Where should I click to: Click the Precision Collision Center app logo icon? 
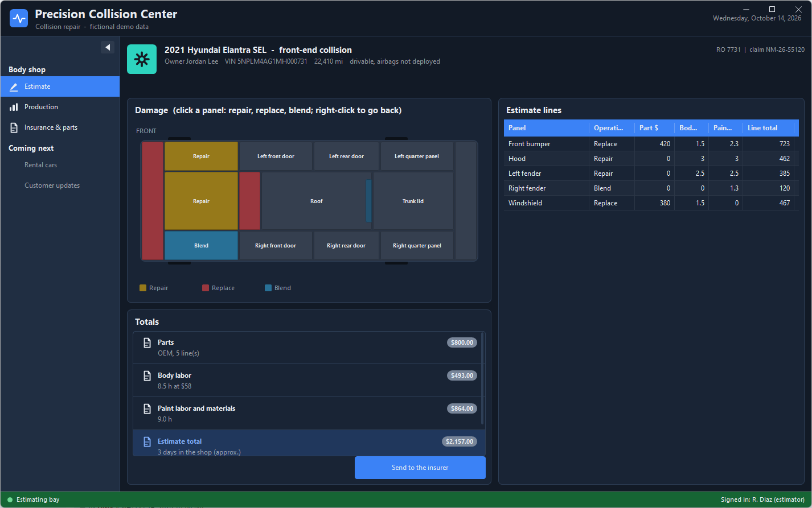pyautogui.click(x=19, y=18)
